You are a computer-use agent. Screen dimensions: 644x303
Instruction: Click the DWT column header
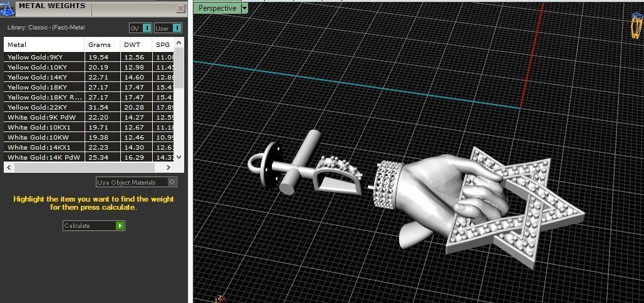pos(137,44)
